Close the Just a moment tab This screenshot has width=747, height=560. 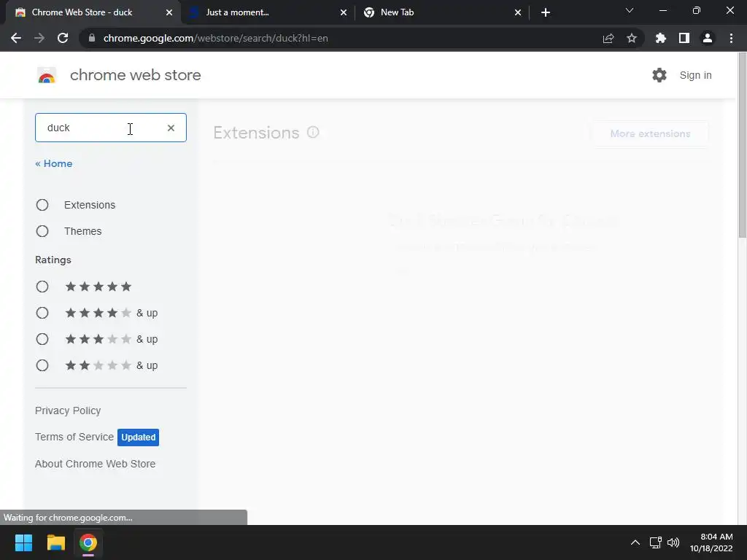[x=344, y=12]
